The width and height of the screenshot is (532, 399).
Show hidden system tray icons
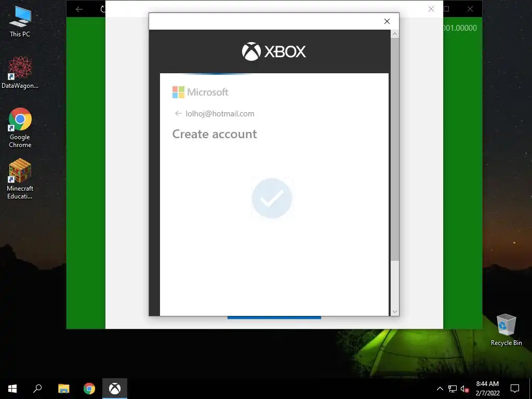click(440, 389)
